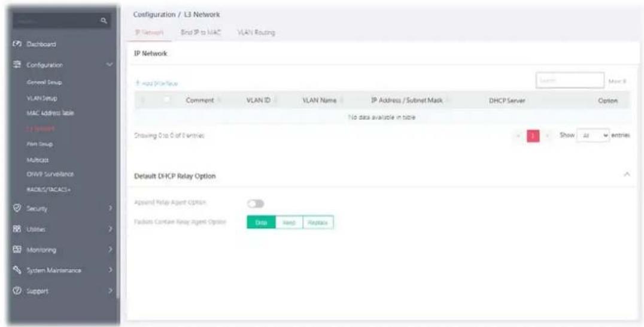Expand the Monitoring menu arrow
Image resolution: width=644 pixels, height=327 pixels.
(x=110, y=250)
